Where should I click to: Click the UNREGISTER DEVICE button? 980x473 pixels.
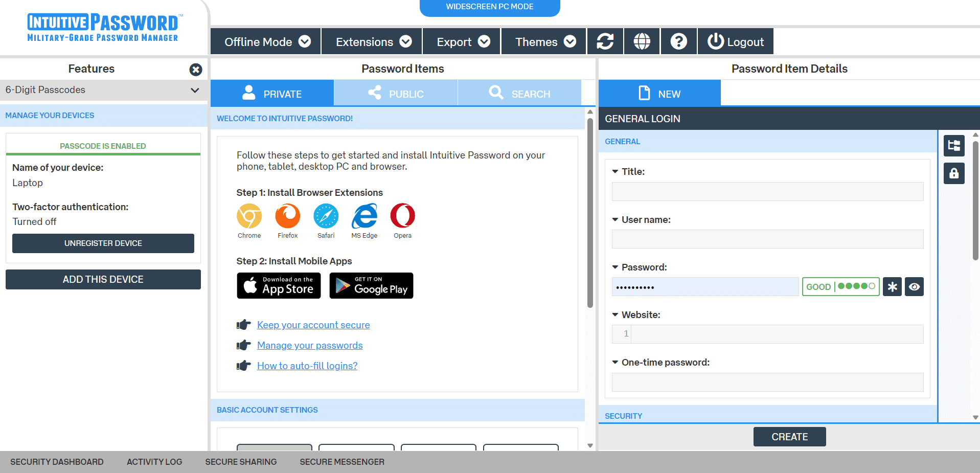(103, 243)
